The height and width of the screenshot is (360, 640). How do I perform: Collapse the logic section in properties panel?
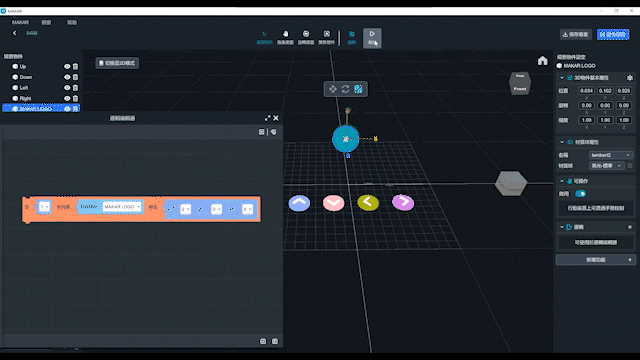[562, 227]
